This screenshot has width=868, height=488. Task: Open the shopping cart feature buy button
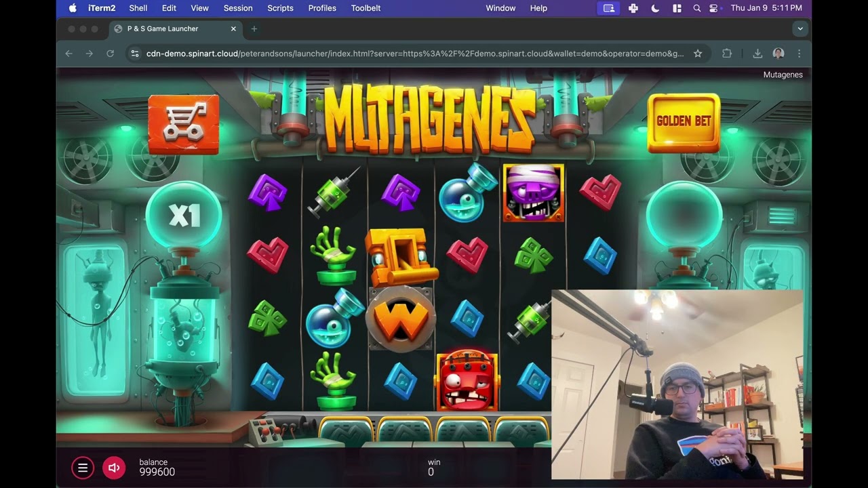(184, 124)
